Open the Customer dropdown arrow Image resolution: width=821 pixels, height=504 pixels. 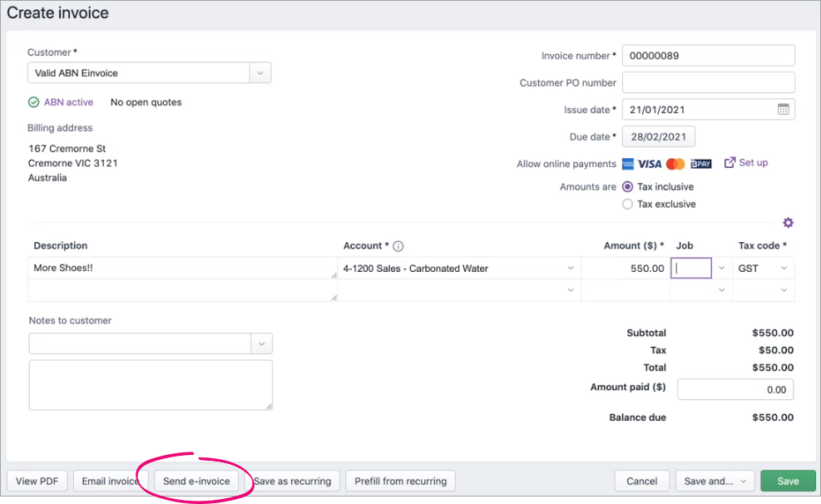coord(259,72)
